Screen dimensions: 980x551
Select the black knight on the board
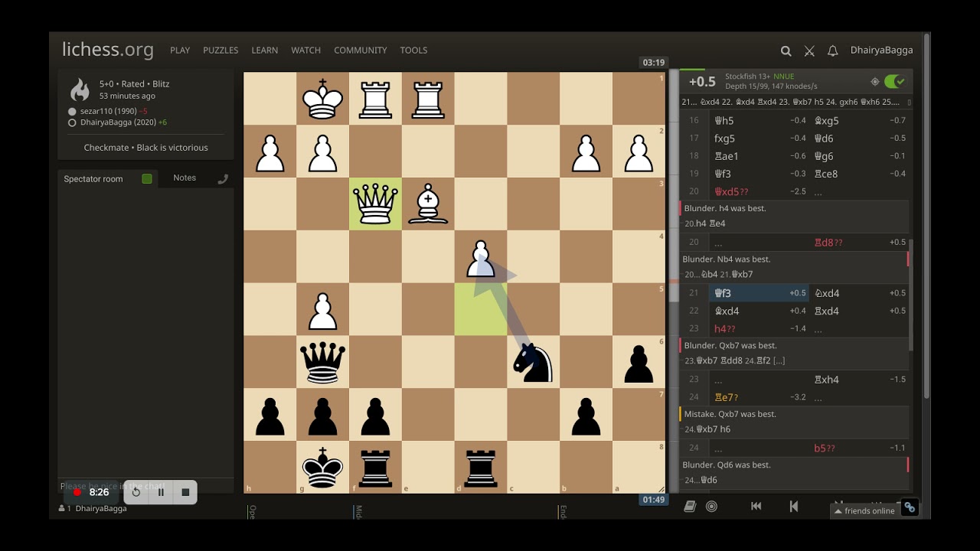point(533,362)
